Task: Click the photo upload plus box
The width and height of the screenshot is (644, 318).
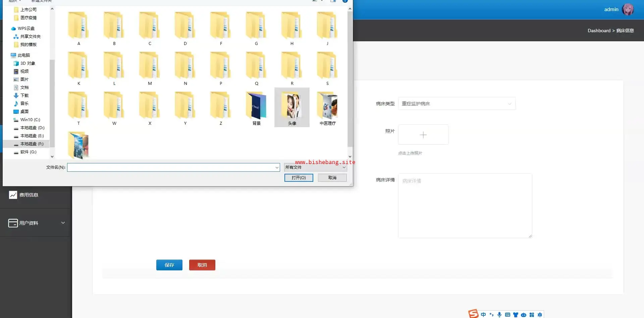Action: click(x=423, y=135)
